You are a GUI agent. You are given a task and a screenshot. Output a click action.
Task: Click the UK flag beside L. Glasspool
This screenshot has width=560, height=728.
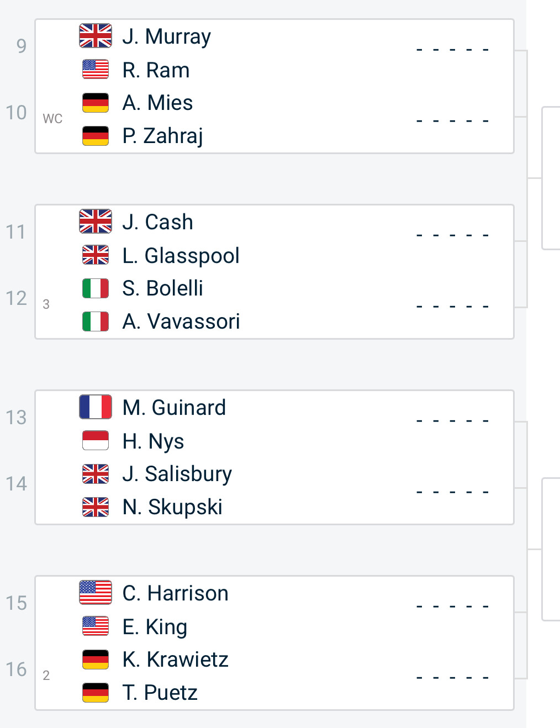[x=96, y=255]
